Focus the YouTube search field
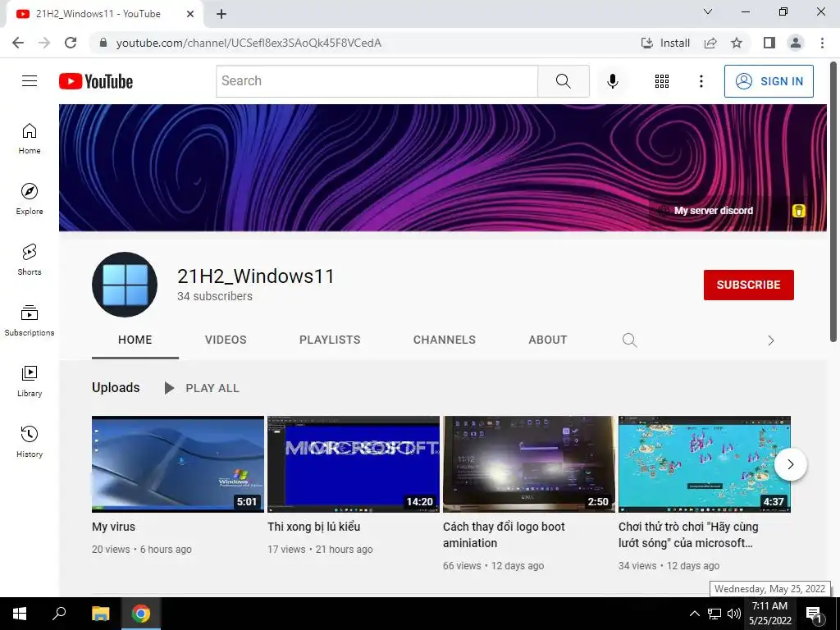This screenshot has height=630, width=840. [377, 81]
